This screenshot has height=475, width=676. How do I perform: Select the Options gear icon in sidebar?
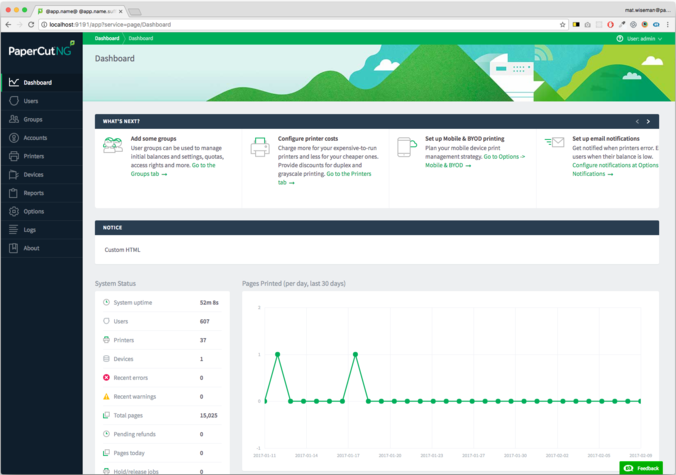13,211
